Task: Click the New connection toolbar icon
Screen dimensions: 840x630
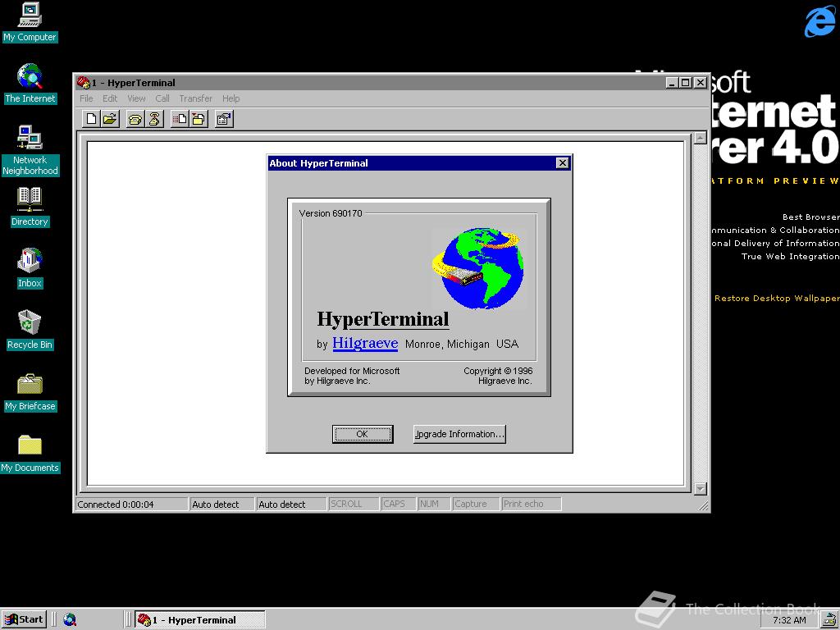Action: 91,119
